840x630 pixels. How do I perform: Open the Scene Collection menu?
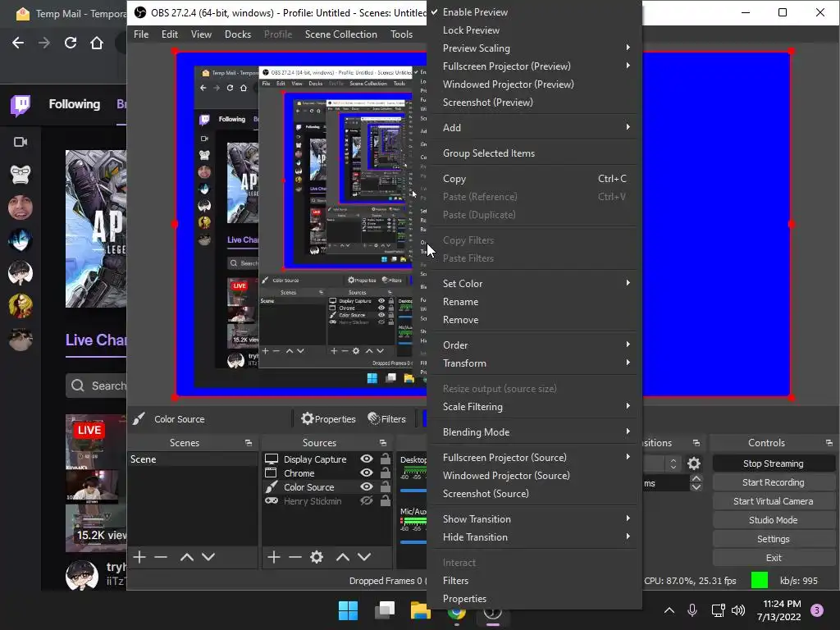[340, 34]
